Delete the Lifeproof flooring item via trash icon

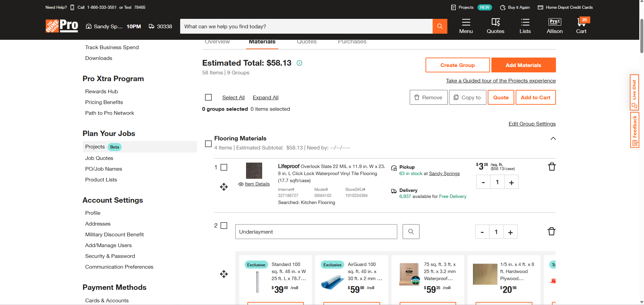click(x=552, y=167)
